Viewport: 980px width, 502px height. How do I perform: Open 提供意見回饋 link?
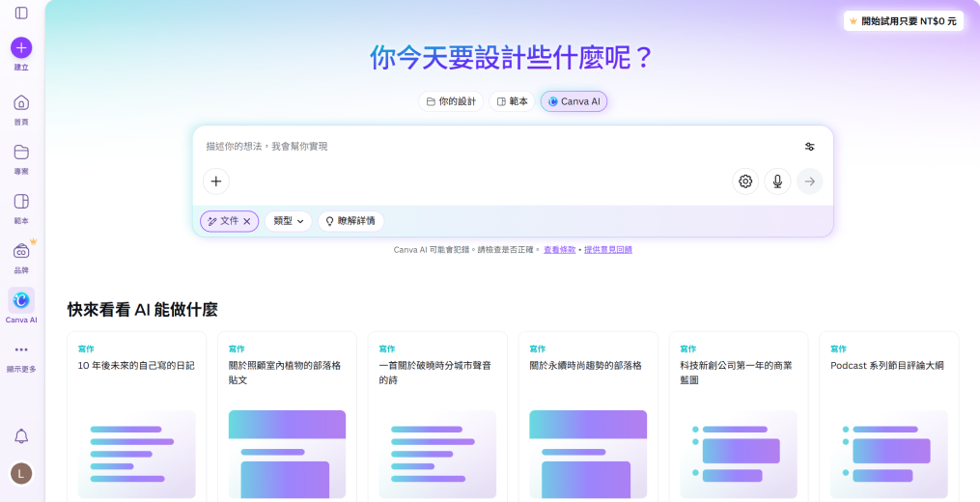608,249
